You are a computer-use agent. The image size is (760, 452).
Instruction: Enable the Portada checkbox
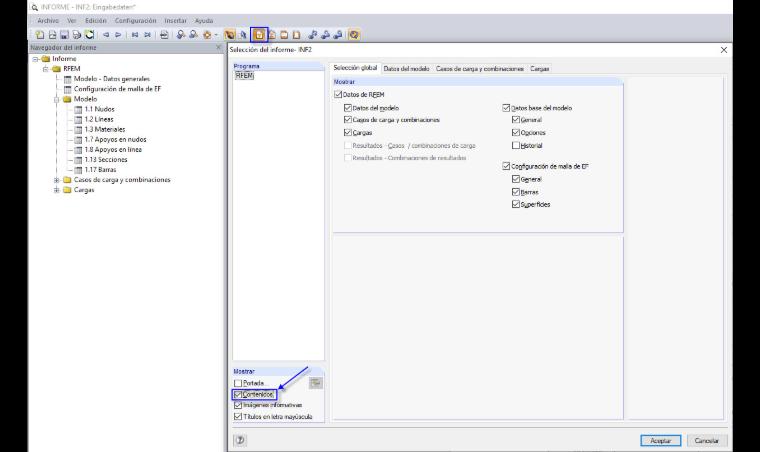(x=238, y=383)
